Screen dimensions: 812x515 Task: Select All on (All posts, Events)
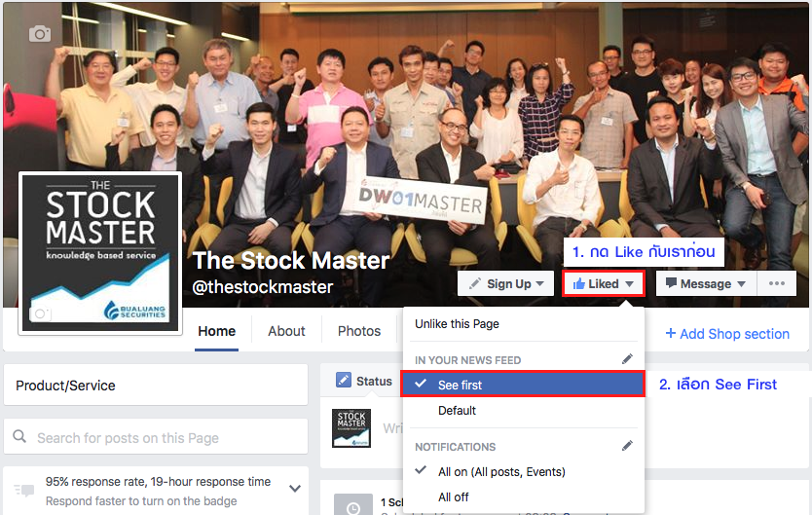pyautogui.click(x=501, y=472)
